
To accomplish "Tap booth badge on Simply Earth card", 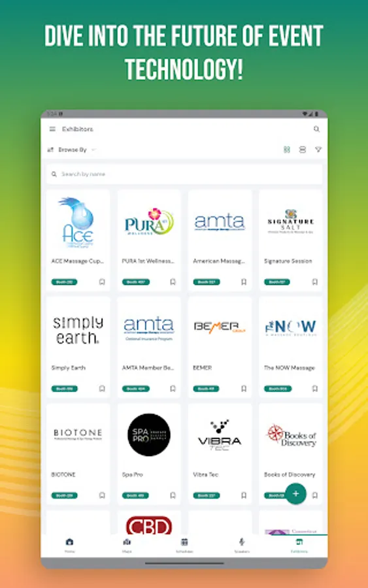I will (65, 389).
